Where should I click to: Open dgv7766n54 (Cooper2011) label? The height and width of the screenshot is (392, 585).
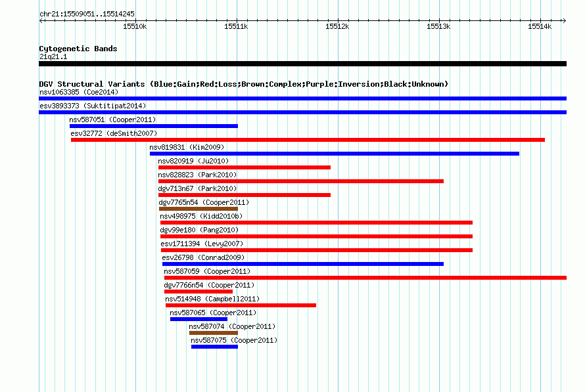(x=209, y=285)
